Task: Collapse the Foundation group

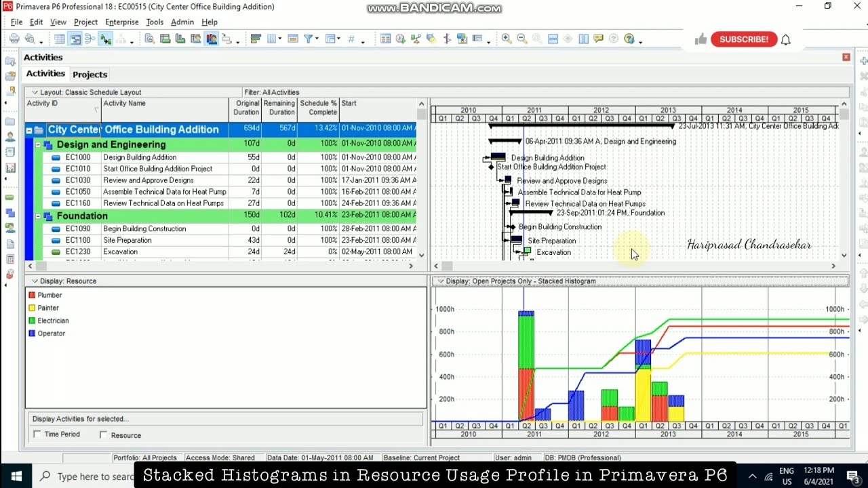Action: point(38,216)
